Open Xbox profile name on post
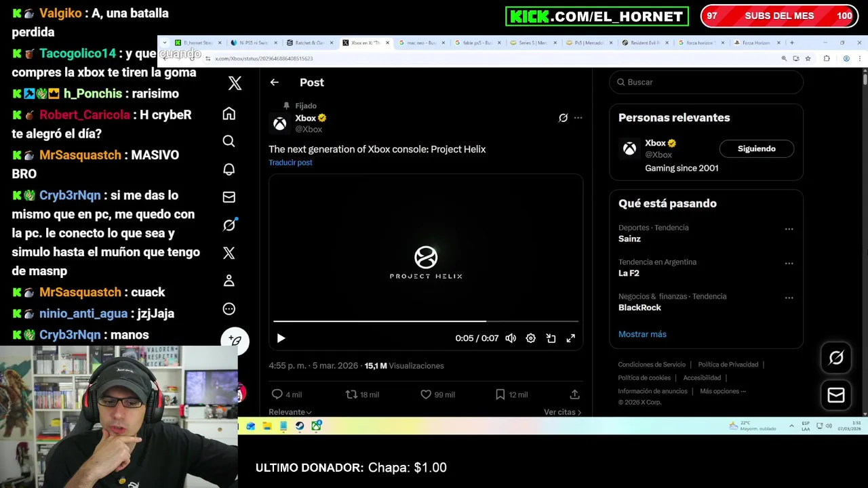The image size is (868, 488). tap(305, 118)
